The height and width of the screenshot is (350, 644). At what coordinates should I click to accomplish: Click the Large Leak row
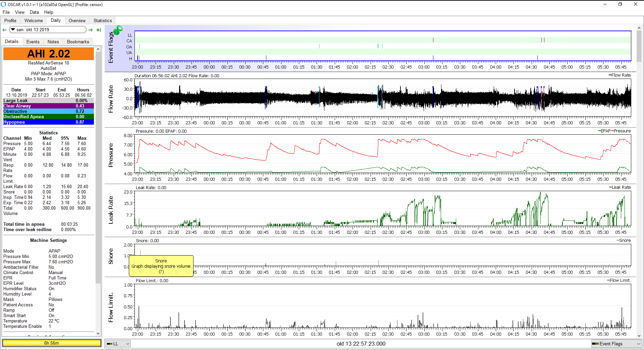pos(49,100)
